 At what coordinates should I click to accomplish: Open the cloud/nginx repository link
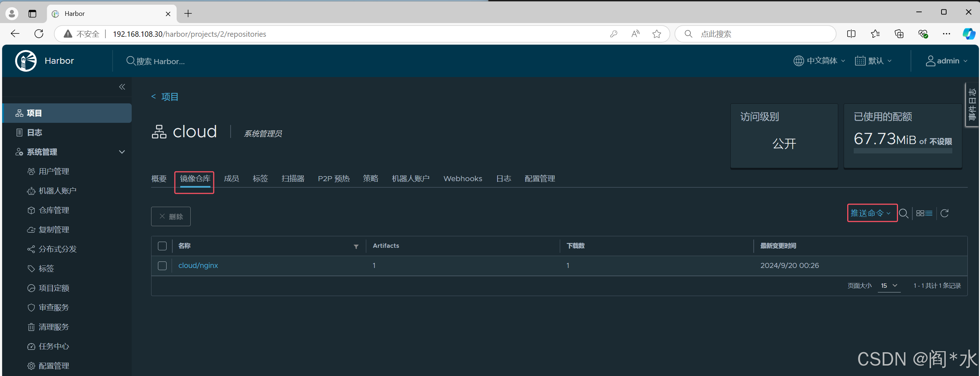pyautogui.click(x=198, y=265)
